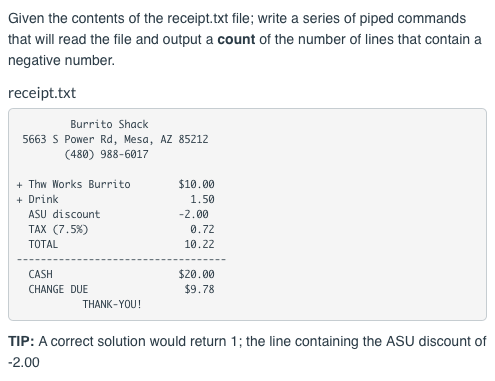Click the CASH $20.00 amount
The image size is (495, 381).
[196, 274]
